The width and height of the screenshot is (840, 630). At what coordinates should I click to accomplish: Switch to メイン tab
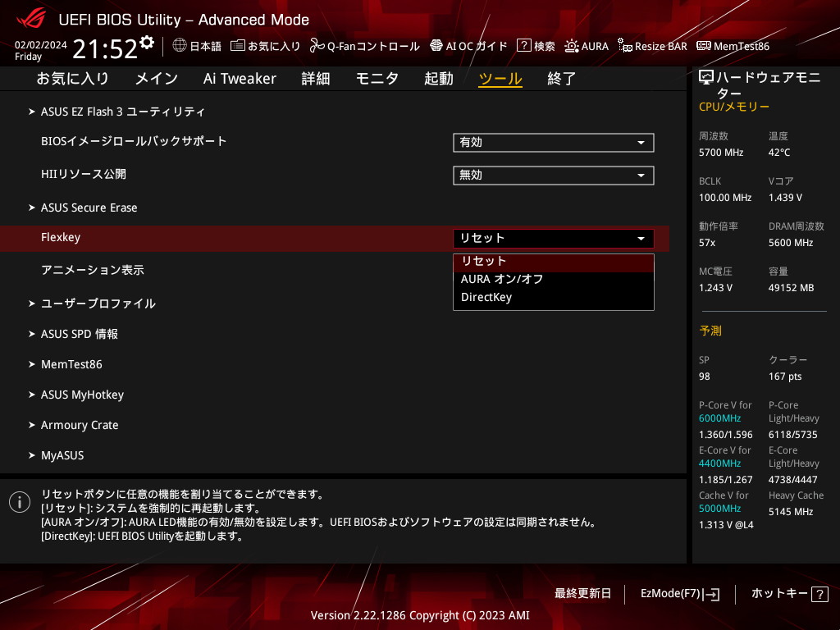[157, 79]
